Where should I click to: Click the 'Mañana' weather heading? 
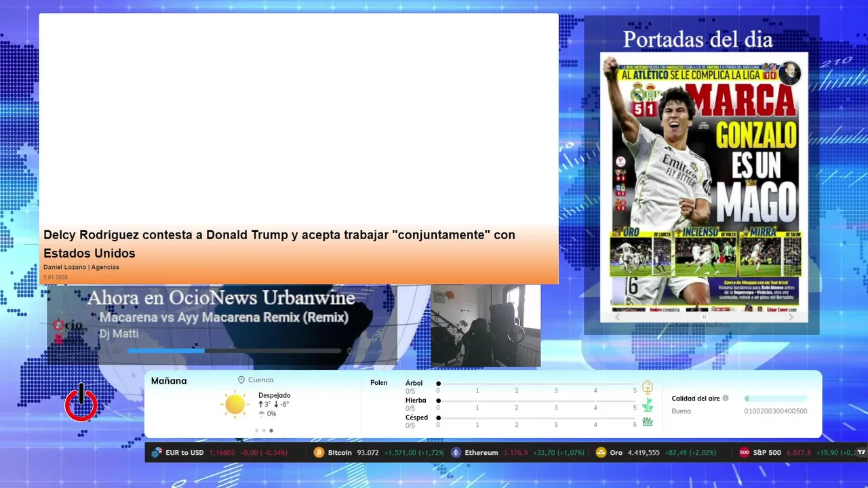click(x=169, y=381)
